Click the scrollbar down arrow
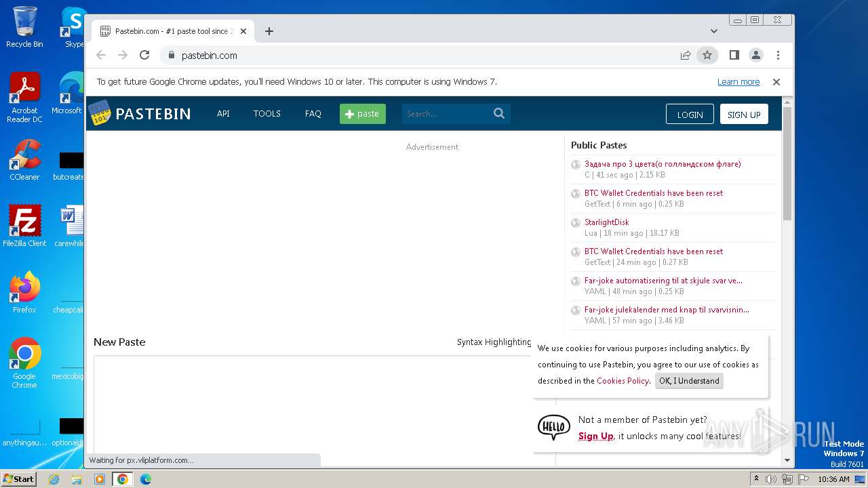Image resolution: width=868 pixels, height=488 pixels. (x=787, y=461)
